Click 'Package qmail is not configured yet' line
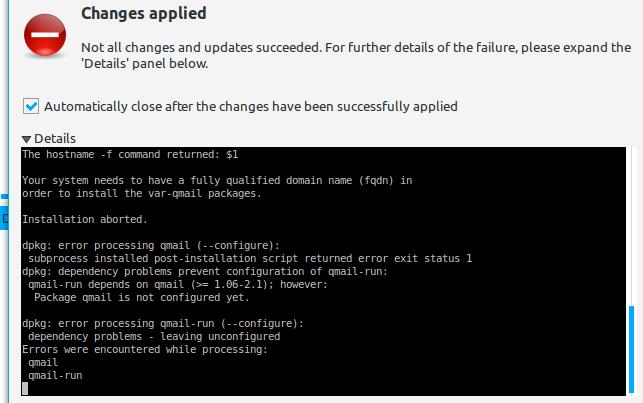The width and height of the screenshot is (643, 403). point(141,297)
